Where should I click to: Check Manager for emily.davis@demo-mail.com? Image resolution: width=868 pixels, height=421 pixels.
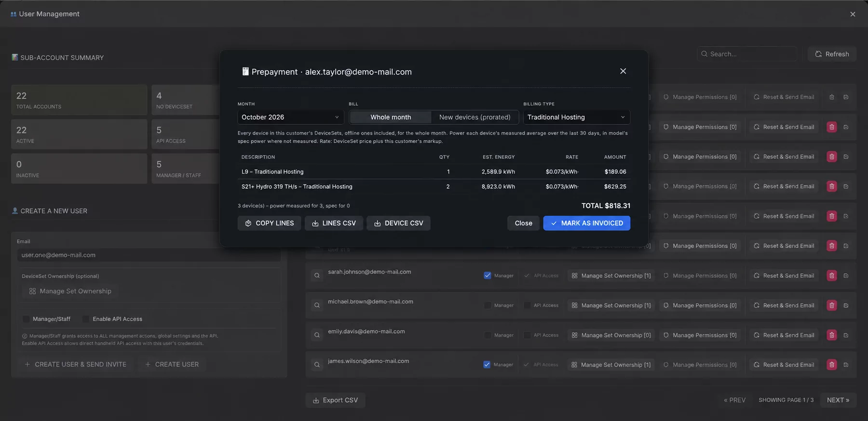coord(488,335)
